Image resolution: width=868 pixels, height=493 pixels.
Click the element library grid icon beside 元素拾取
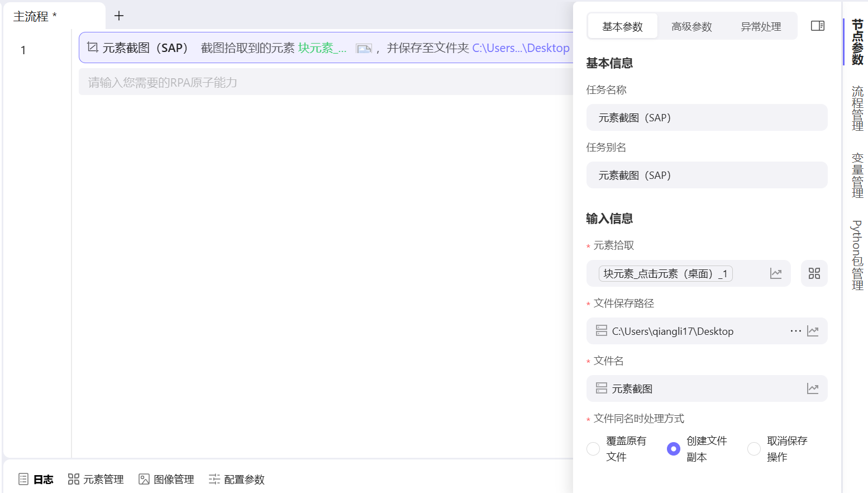pyautogui.click(x=814, y=273)
